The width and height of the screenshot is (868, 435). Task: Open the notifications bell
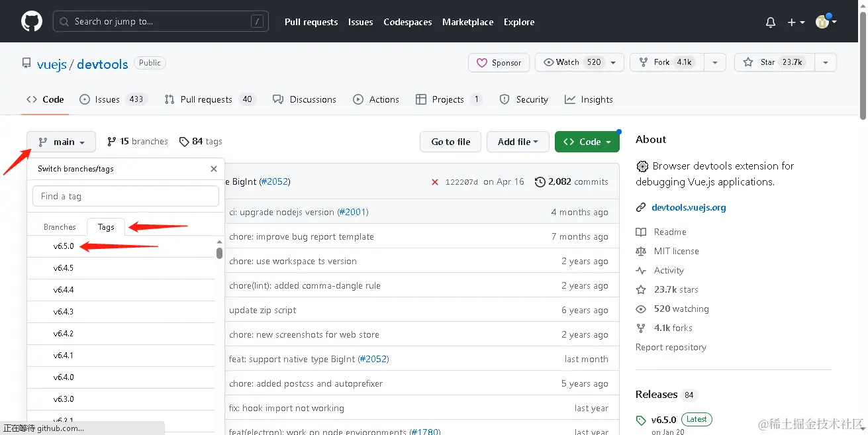771,22
